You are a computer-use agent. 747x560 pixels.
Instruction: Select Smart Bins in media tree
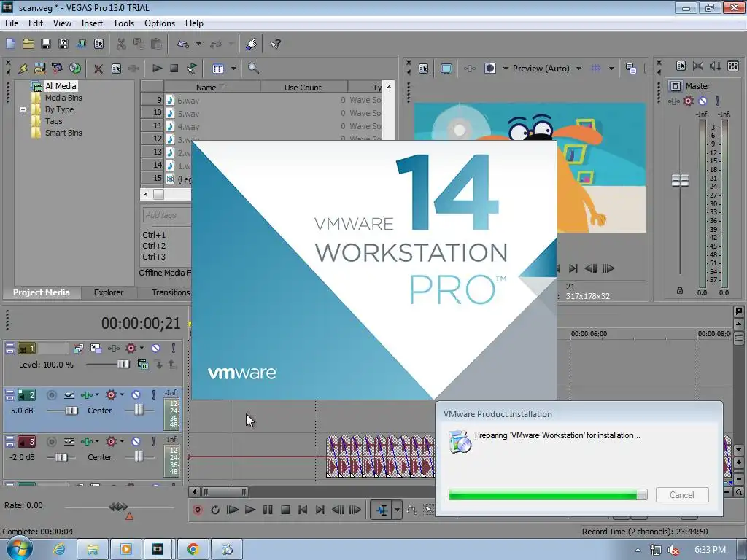coord(63,133)
